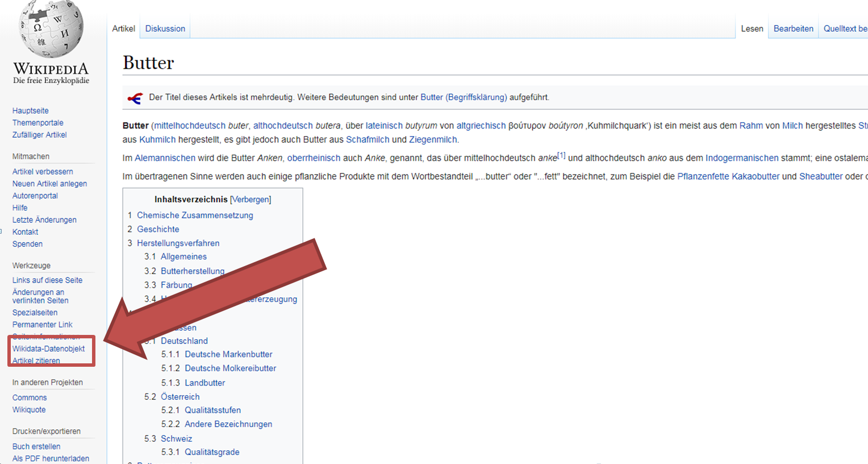Screen dimensions: 868x464
Task: Click Artikel zitieren in the sidebar
Action: (x=36, y=361)
